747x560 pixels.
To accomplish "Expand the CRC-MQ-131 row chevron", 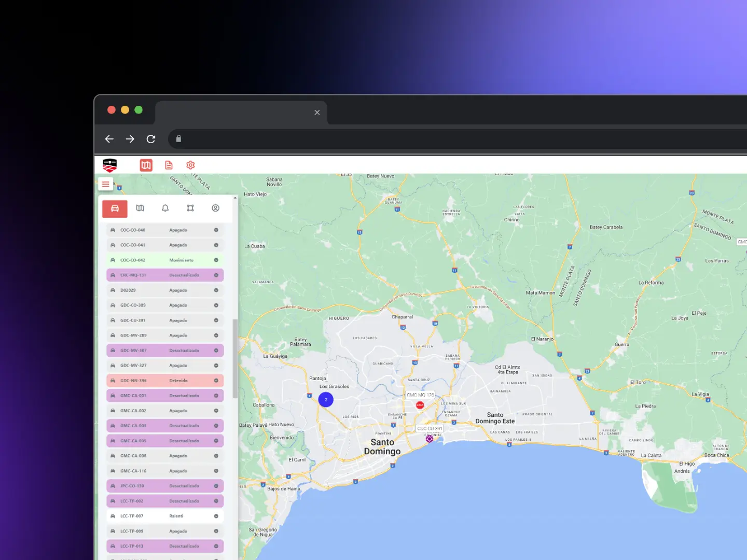I will click(x=216, y=275).
